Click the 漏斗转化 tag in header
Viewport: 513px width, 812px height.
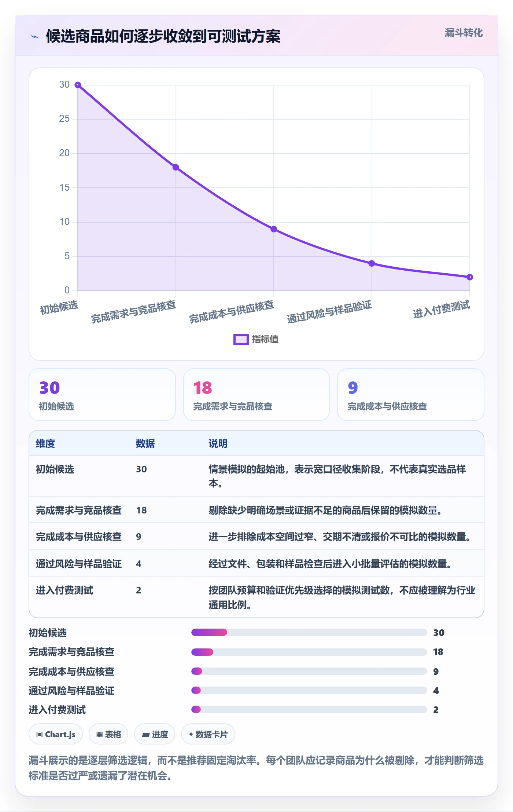(x=464, y=33)
